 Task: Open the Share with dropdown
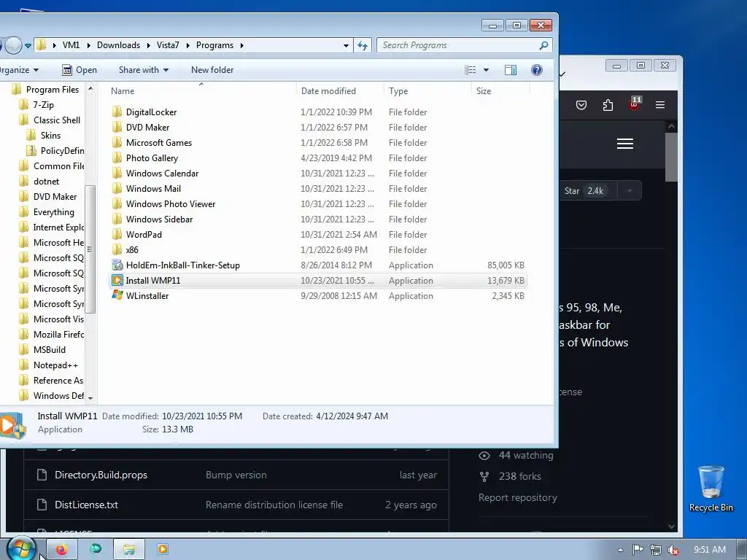[144, 70]
